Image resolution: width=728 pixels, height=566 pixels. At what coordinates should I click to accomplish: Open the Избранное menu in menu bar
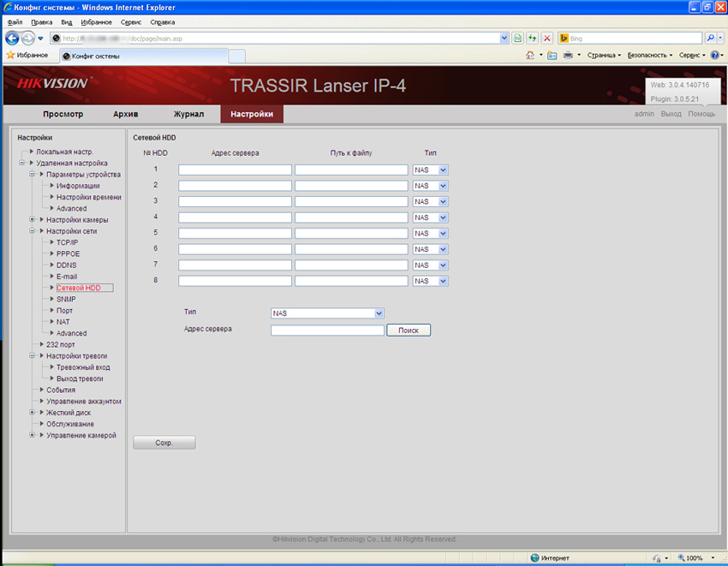coord(96,21)
